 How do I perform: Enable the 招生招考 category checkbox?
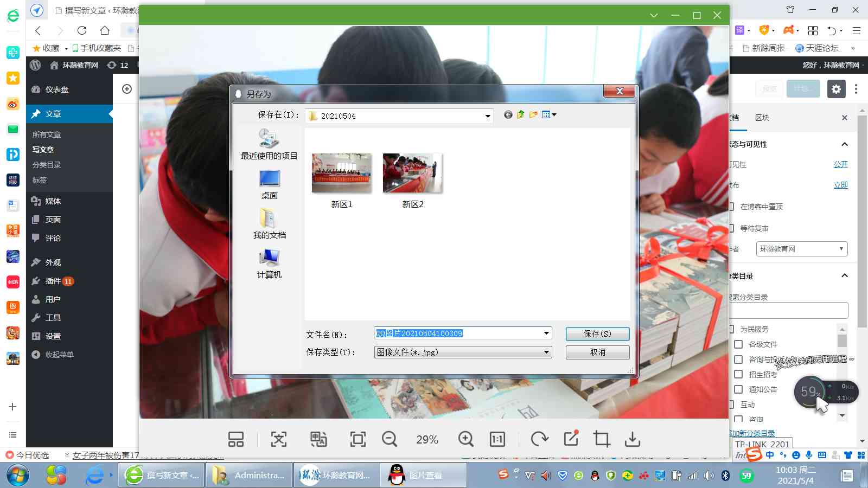click(738, 374)
